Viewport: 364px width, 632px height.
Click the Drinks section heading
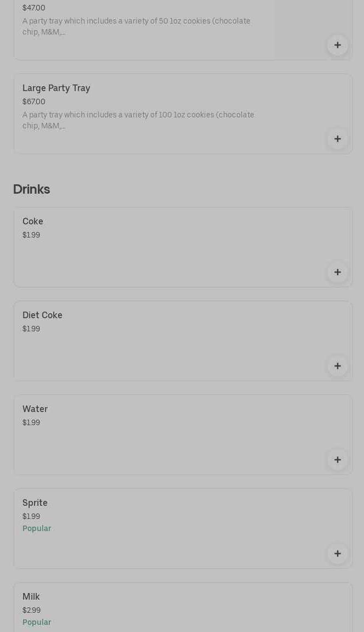(x=32, y=189)
